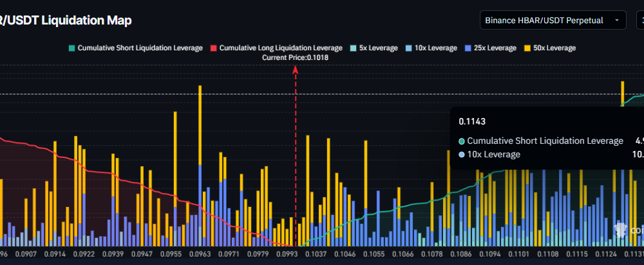
Task: Click the light blue 10x Leverage legend swatch
Action: [412, 48]
